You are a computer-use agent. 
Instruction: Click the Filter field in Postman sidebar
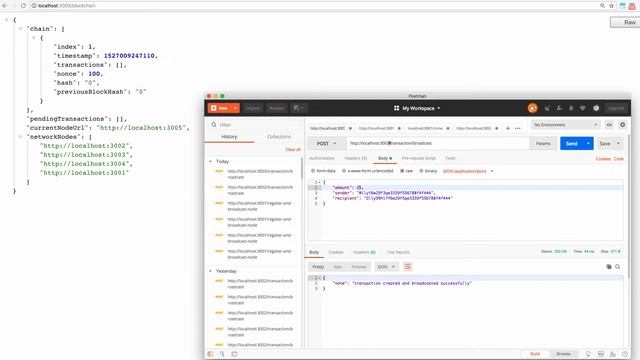tap(255, 124)
